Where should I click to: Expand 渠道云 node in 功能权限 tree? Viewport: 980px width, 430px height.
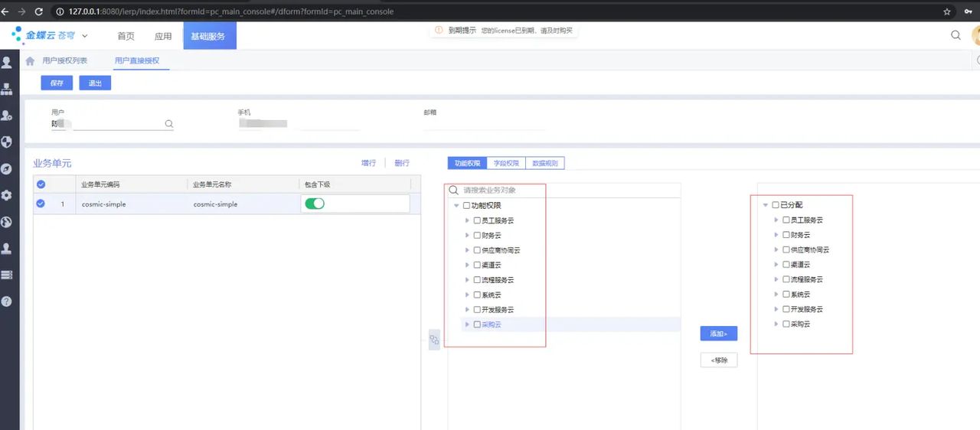tap(467, 265)
